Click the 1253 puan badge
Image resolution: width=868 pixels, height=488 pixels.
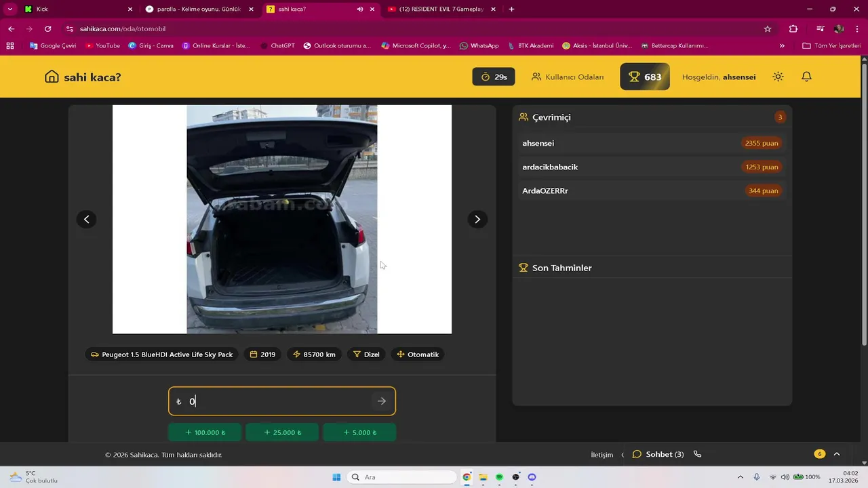point(762,167)
